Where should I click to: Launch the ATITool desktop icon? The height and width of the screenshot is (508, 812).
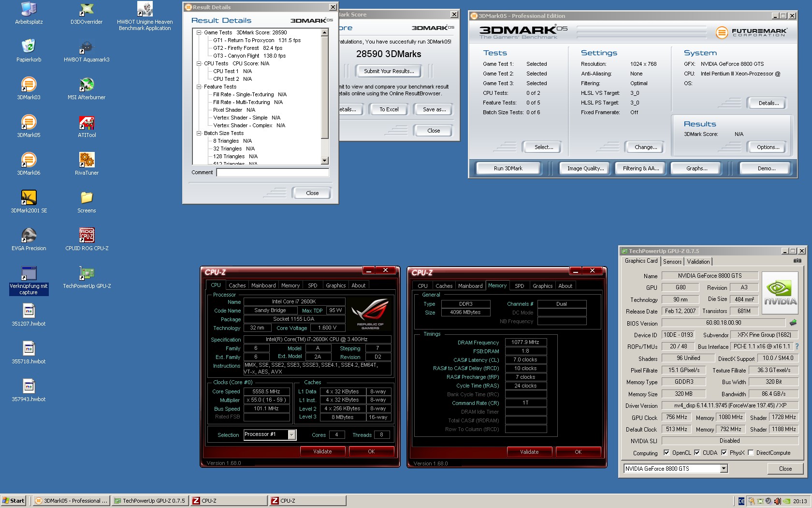(87, 122)
